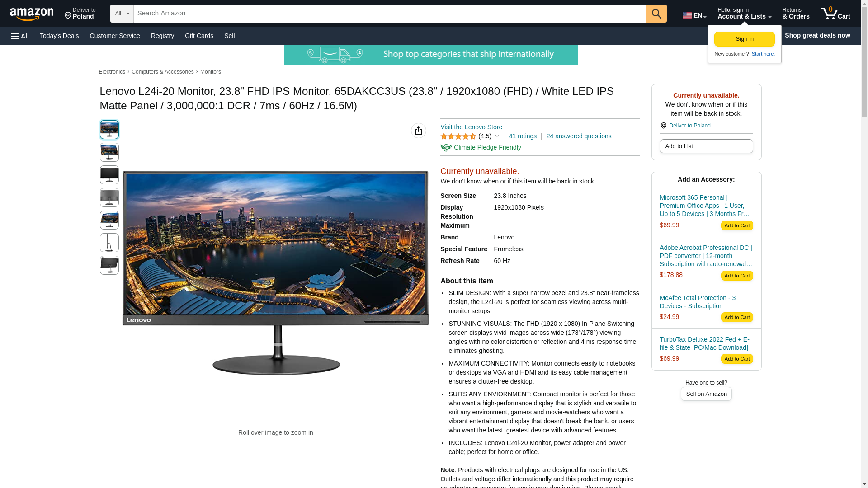The width and height of the screenshot is (868, 488).
Task: Visit the Lenovo Store link
Action: click(x=471, y=127)
